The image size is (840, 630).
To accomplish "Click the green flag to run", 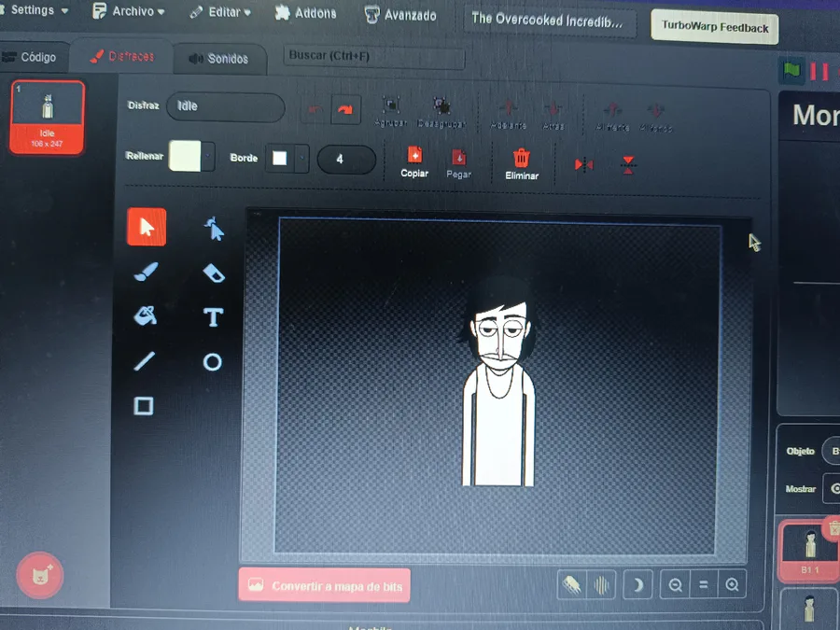I will (x=791, y=70).
